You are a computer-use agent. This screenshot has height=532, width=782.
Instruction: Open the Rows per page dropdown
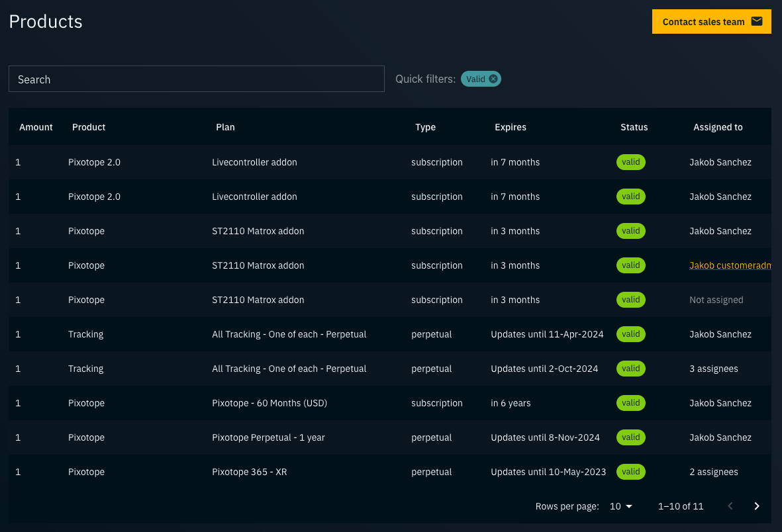[620, 506]
